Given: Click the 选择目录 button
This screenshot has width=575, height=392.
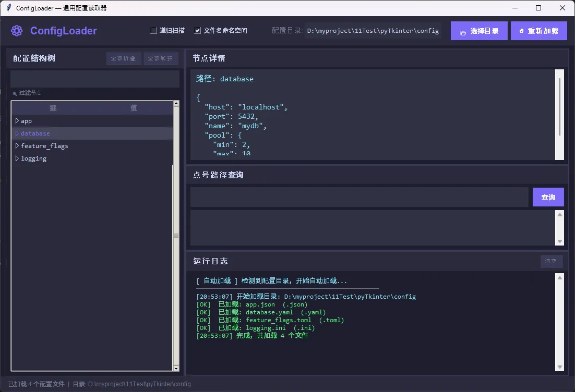Looking at the screenshot, I should coord(479,31).
